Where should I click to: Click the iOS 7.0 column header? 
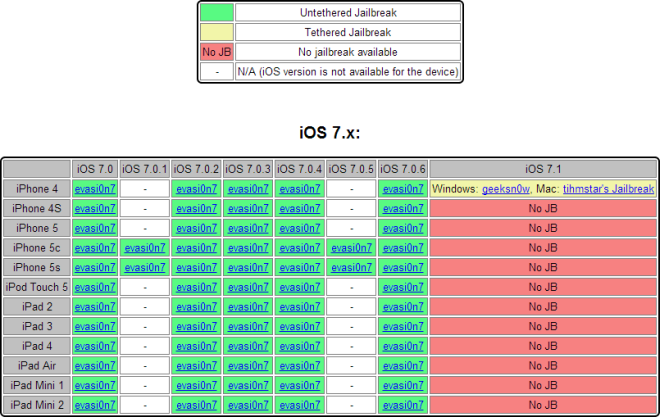click(x=95, y=169)
